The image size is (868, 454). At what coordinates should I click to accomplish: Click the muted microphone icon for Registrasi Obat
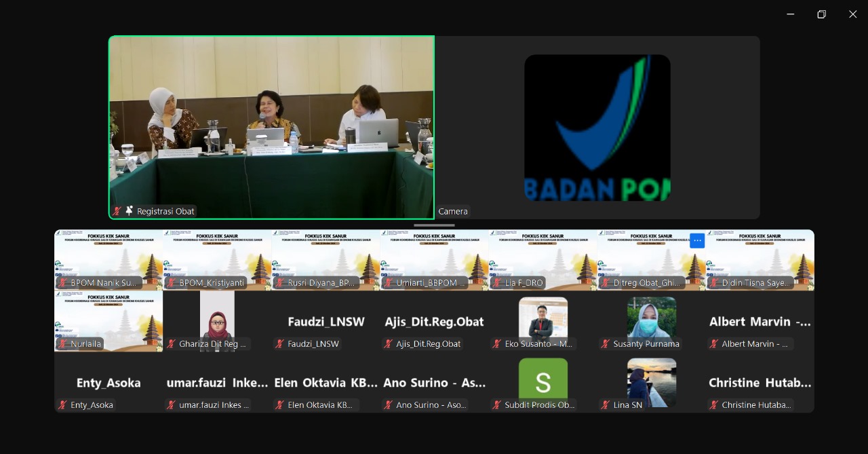tap(117, 211)
